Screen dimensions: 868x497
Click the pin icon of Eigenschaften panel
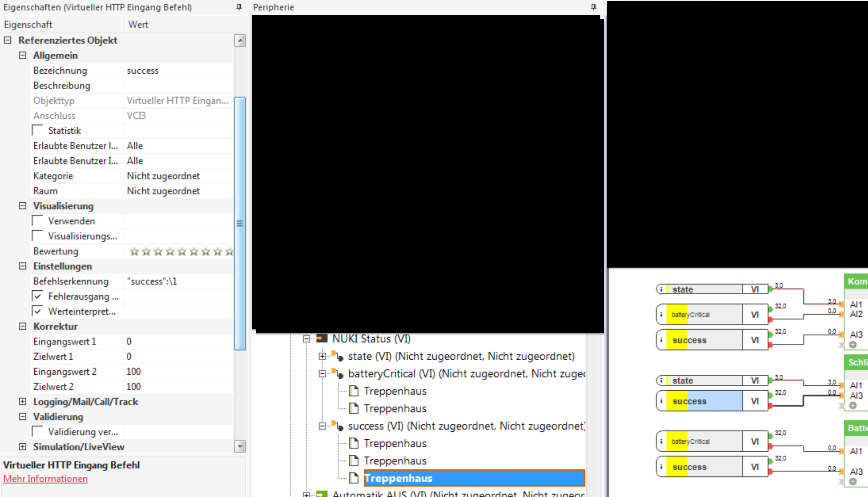pyautogui.click(x=239, y=7)
